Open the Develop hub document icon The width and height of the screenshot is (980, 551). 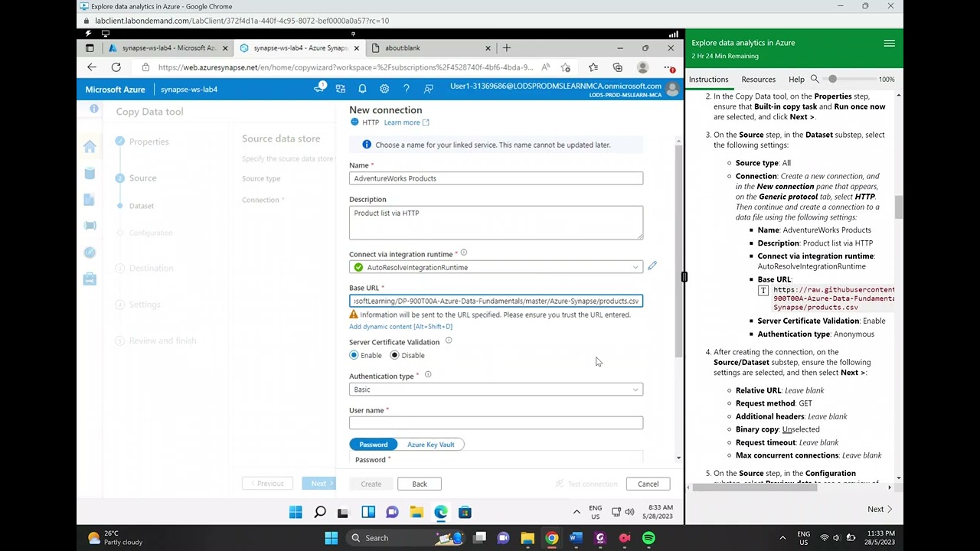click(x=90, y=200)
